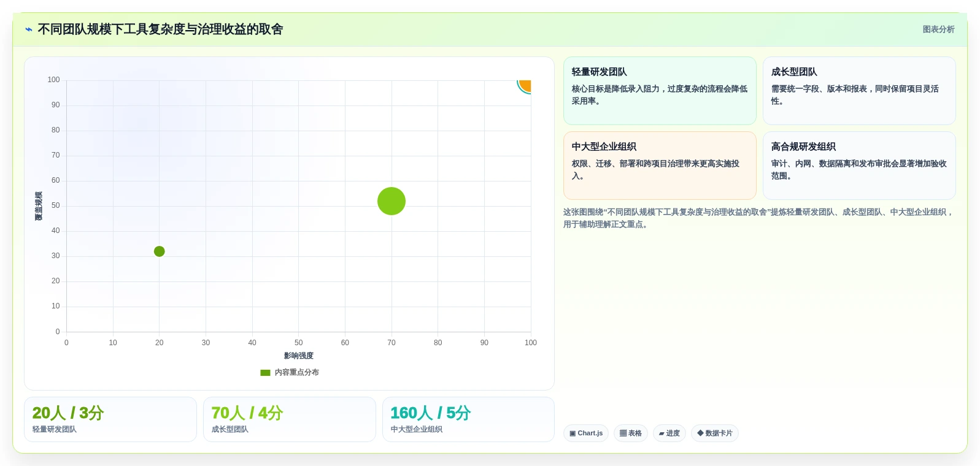Open the 成长型团队 description card
980x466 pixels.
[859, 91]
